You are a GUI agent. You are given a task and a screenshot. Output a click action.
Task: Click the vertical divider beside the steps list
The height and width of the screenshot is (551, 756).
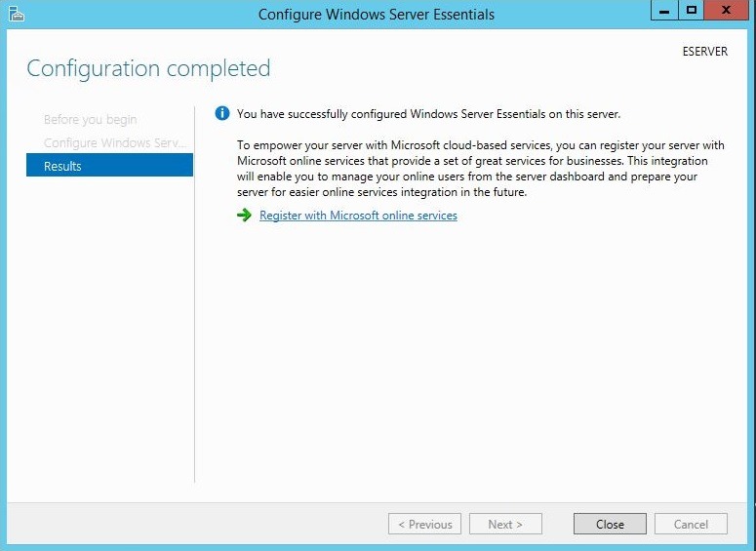point(195,293)
